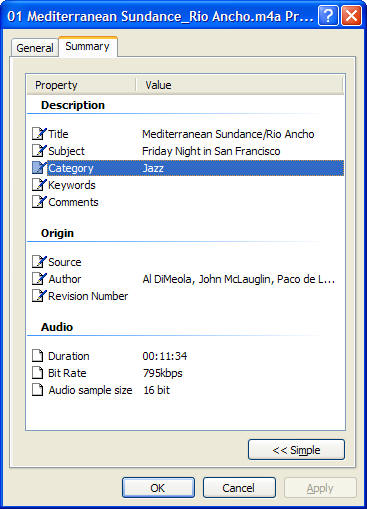
Task: Click the Audio sample size document icon
Action: tap(38, 390)
